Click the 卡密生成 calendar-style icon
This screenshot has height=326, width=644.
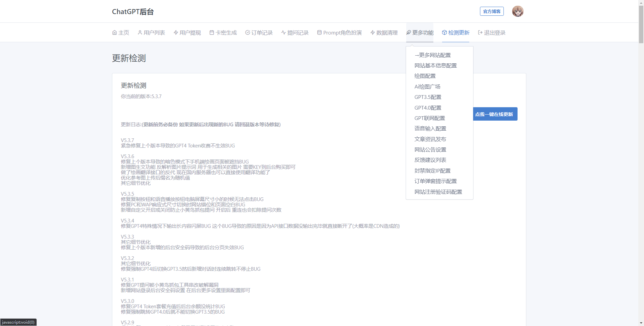pyautogui.click(x=212, y=32)
